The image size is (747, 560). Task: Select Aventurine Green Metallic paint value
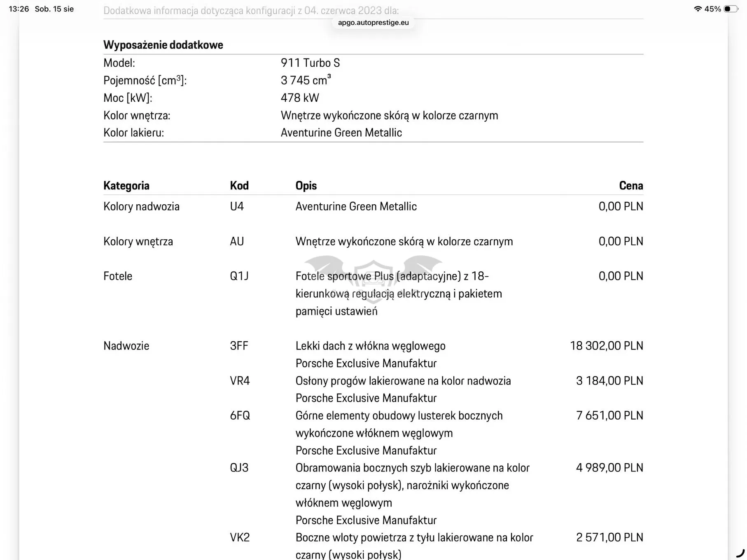click(x=341, y=133)
